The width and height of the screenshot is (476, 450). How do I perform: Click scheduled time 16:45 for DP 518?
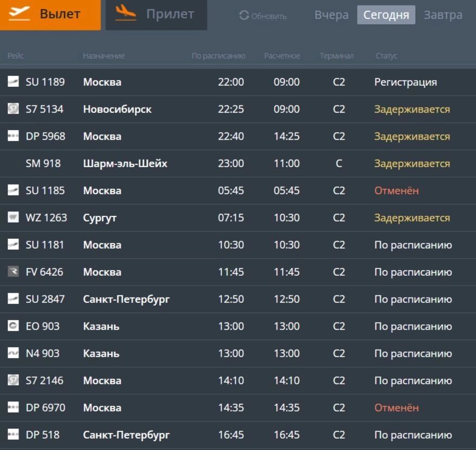(x=231, y=435)
